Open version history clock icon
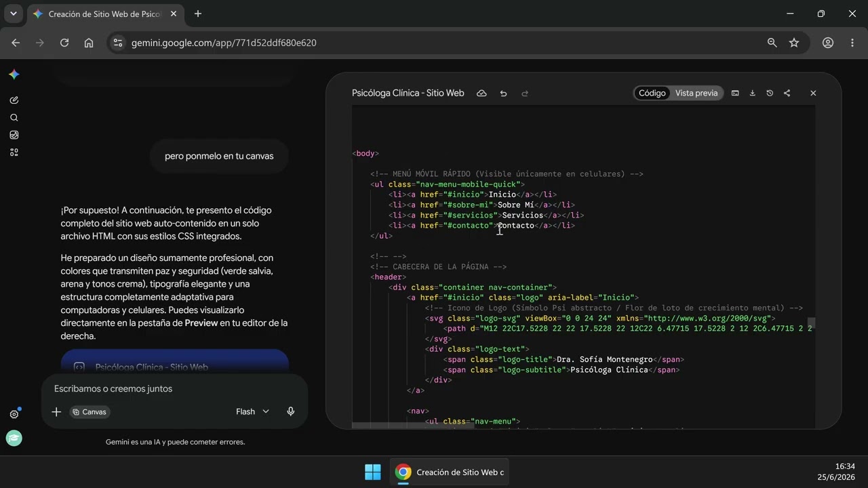The height and width of the screenshot is (488, 868). pyautogui.click(x=770, y=94)
